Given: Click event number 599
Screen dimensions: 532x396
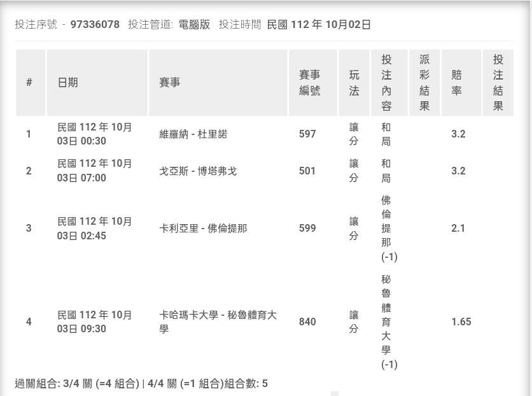Looking at the screenshot, I should click(307, 229).
